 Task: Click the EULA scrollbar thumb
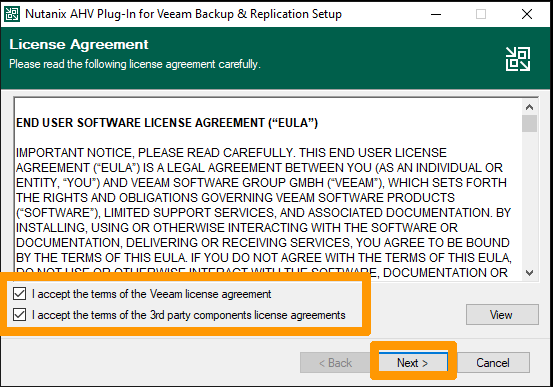pyautogui.click(x=529, y=123)
